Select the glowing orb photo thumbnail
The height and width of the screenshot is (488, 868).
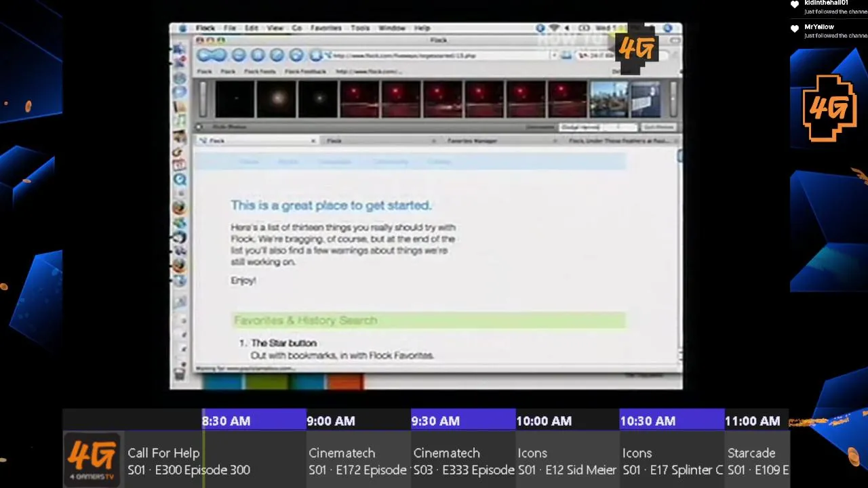(277, 99)
